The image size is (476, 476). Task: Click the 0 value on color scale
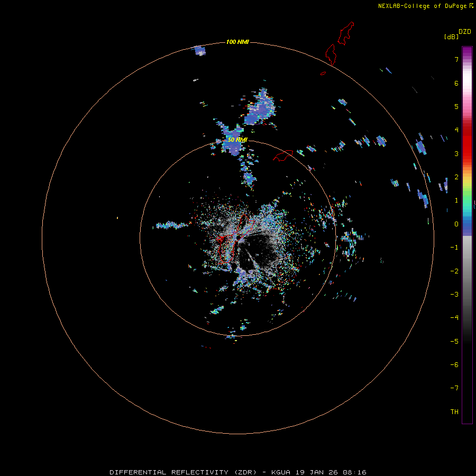(x=456, y=224)
